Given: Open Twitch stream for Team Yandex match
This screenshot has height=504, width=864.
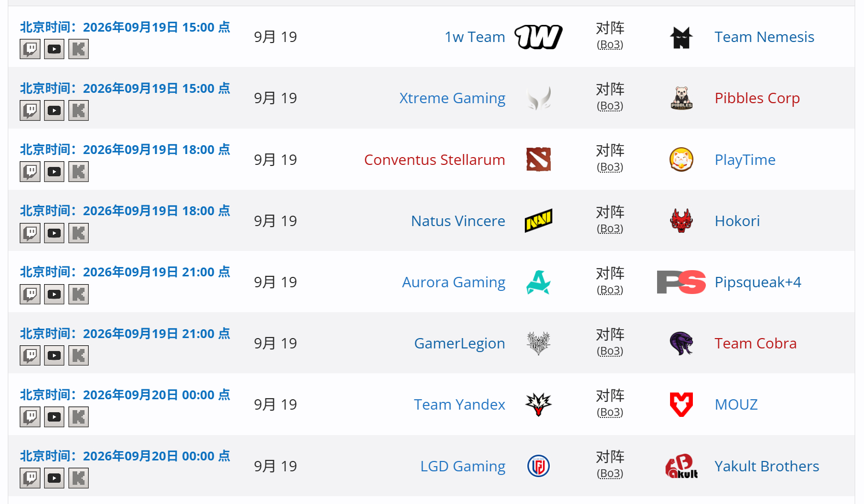Looking at the screenshot, I should 30,417.
